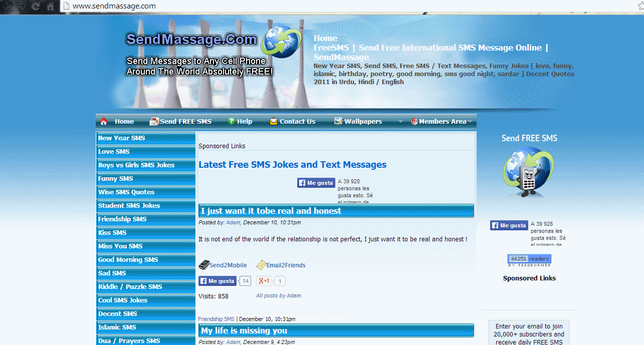Image resolution: width=644 pixels, height=345 pixels.
Task: Click the Help question mark icon
Action: click(231, 121)
